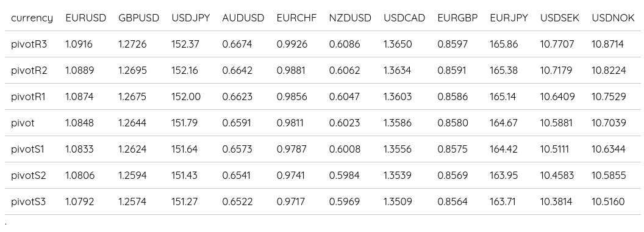Click EURUSD pivotR3 value 1.0916

coord(79,44)
